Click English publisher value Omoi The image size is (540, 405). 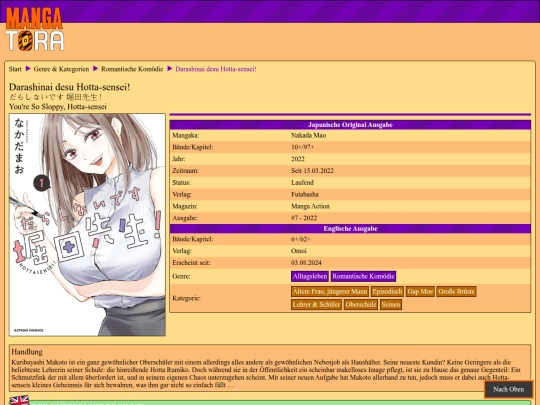click(x=299, y=251)
